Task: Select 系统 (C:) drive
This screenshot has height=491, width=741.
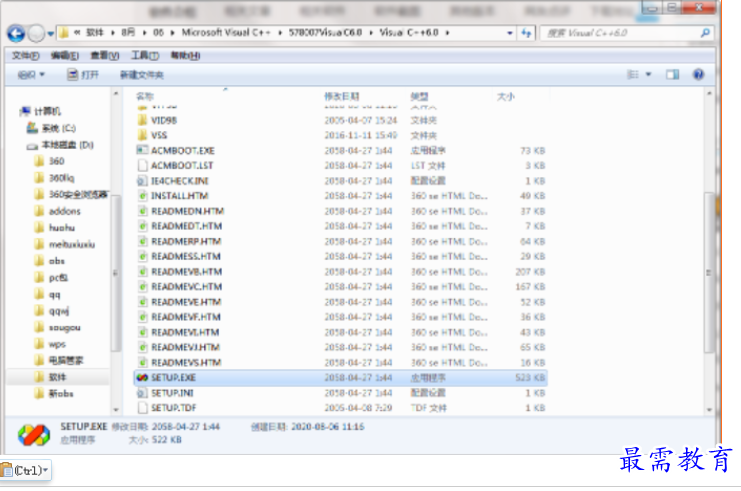Action: (x=51, y=128)
